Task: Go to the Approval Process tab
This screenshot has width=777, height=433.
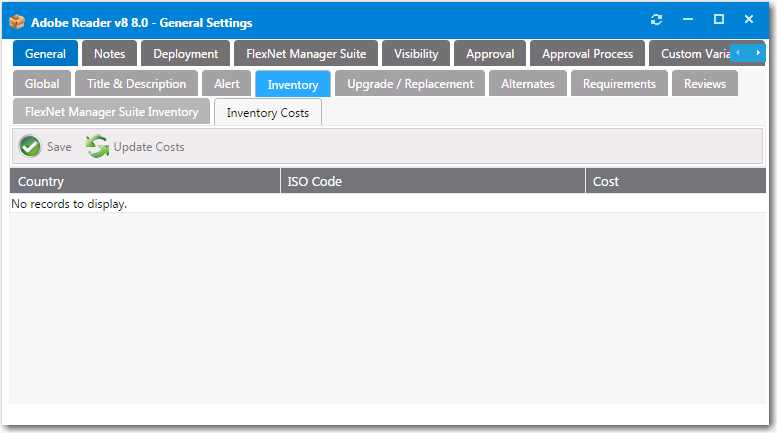Action: tap(587, 54)
